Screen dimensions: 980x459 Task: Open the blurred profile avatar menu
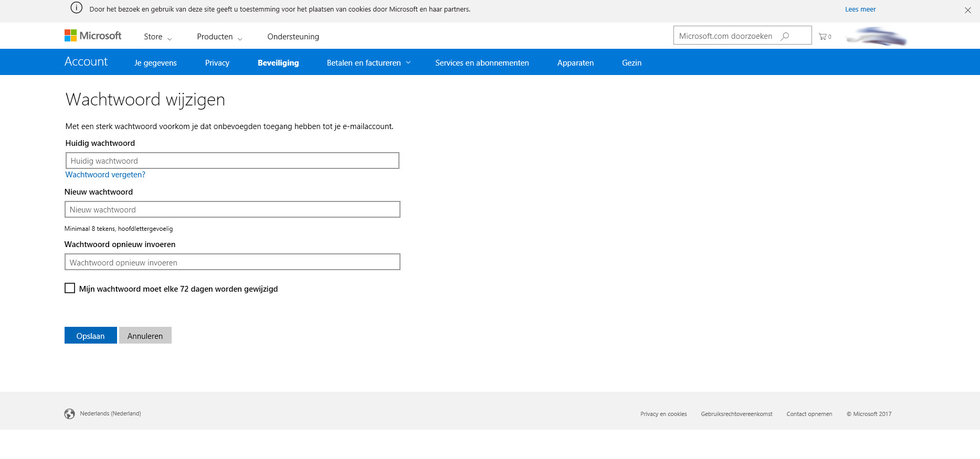click(877, 37)
